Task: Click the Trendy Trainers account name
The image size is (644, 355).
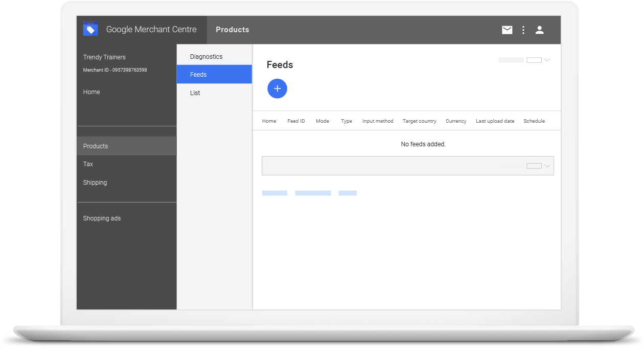Action: [104, 57]
